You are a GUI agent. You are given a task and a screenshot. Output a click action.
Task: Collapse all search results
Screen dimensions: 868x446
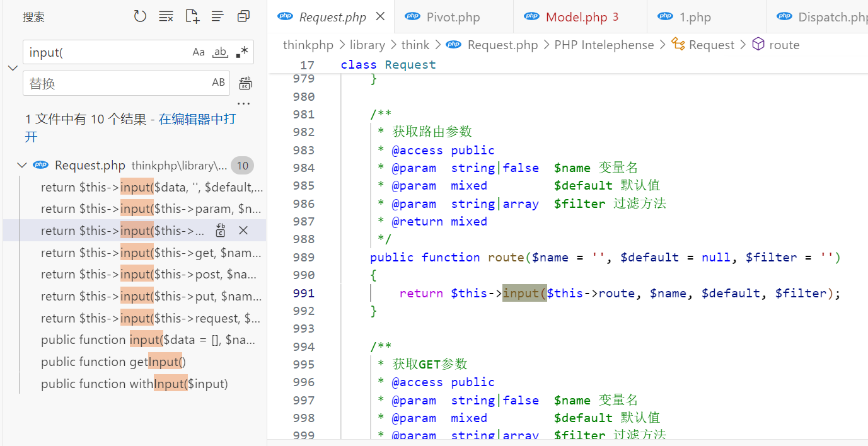click(243, 17)
